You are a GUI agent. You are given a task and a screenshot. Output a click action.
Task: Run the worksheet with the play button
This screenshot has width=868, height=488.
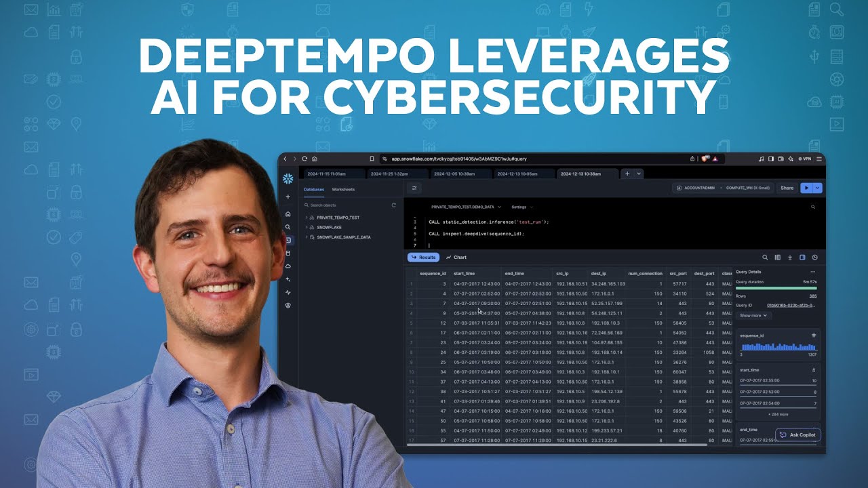pos(806,188)
